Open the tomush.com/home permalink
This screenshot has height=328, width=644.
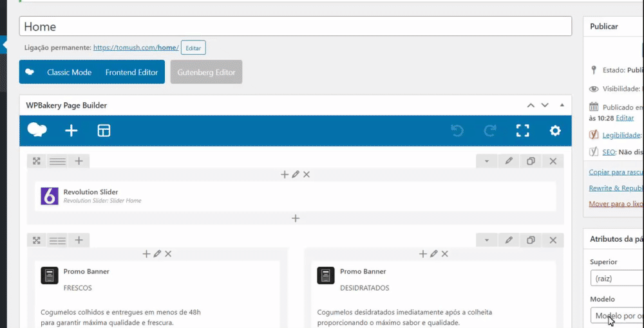(x=136, y=48)
